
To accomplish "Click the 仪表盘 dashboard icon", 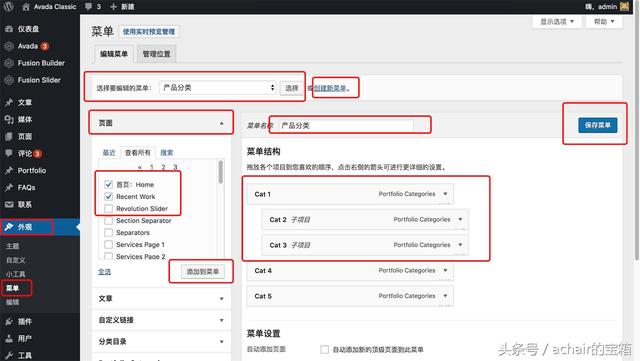I will point(9,29).
